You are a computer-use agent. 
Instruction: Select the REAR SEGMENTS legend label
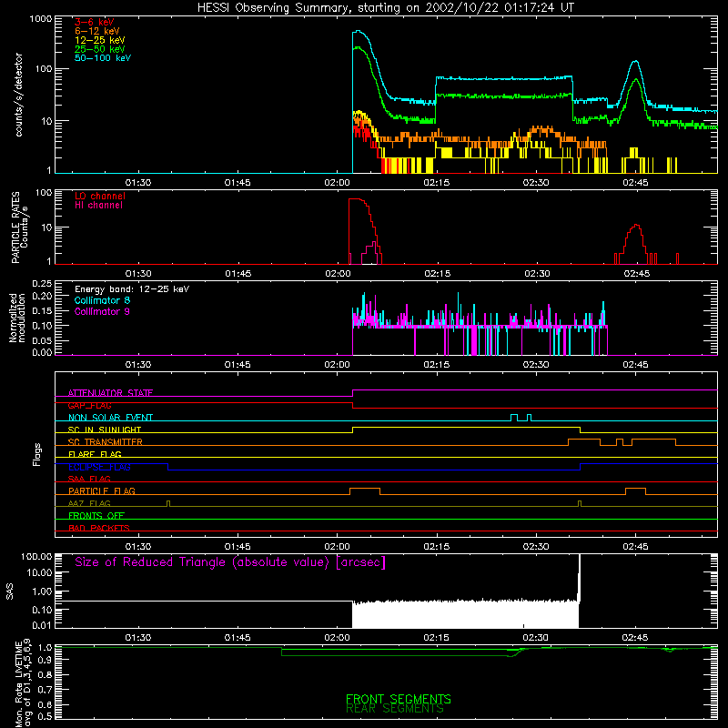pyautogui.click(x=395, y=708)
